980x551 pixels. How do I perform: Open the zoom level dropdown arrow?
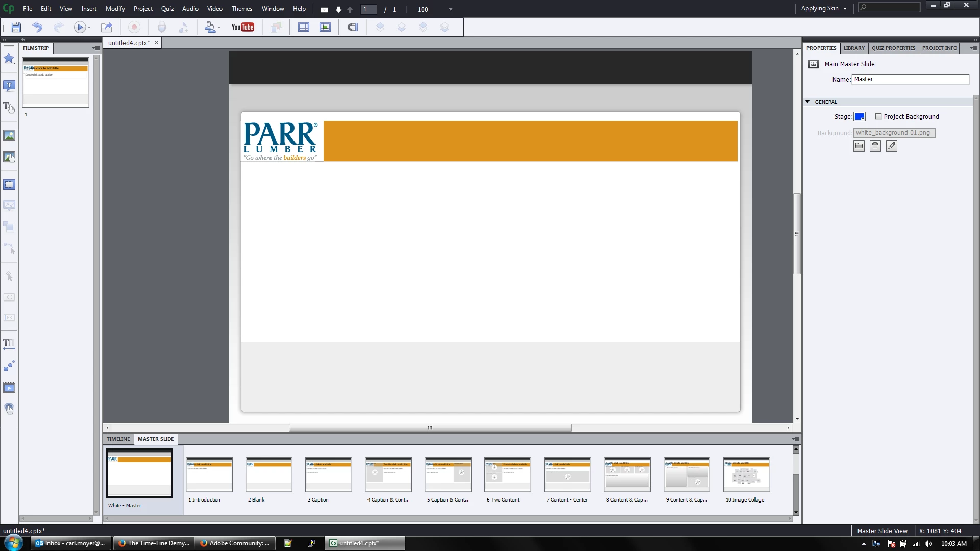[451, 10]
